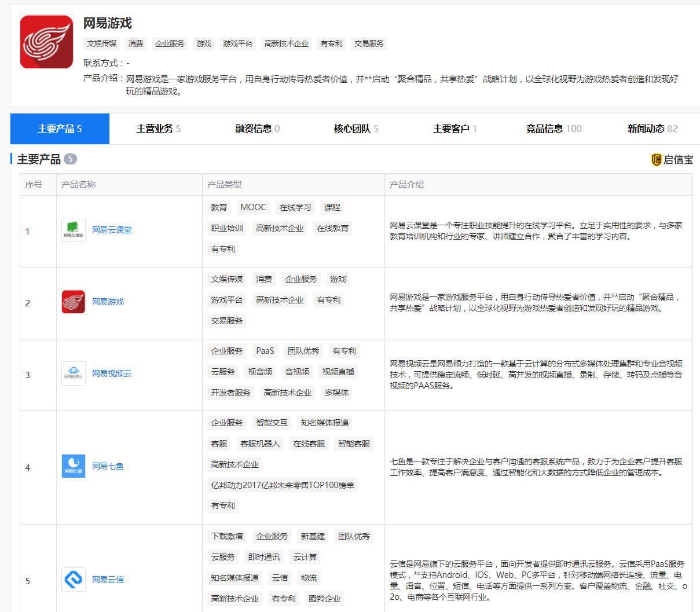Click the 高新技术企业 tag in header
The width and height of the screenshot is (700, 612).
287,43
